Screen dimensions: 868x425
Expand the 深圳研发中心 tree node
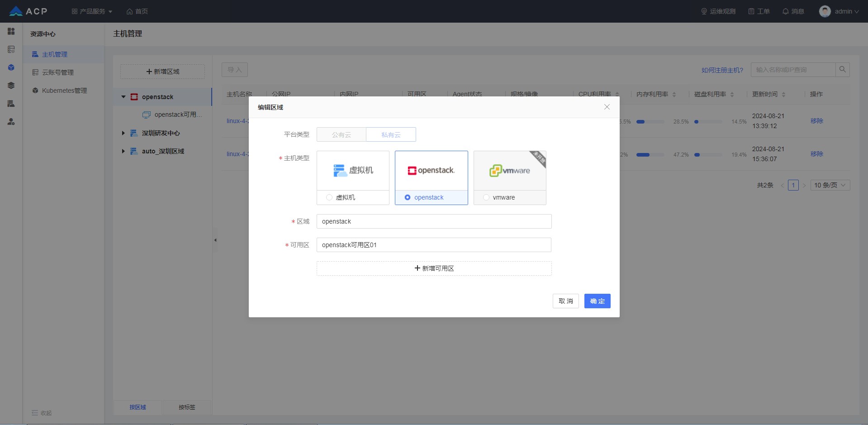coord(123,133)
